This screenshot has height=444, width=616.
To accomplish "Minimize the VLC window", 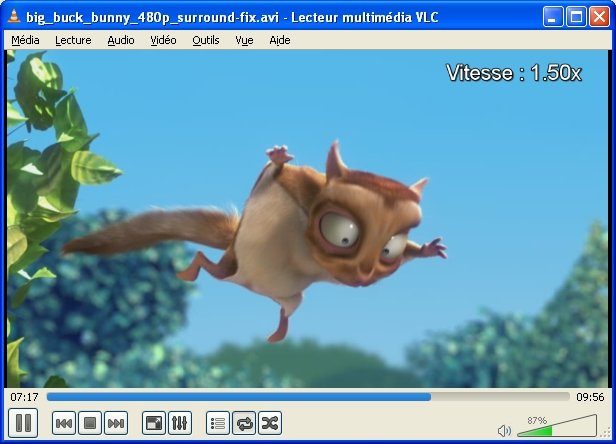I will click(553, 17).
